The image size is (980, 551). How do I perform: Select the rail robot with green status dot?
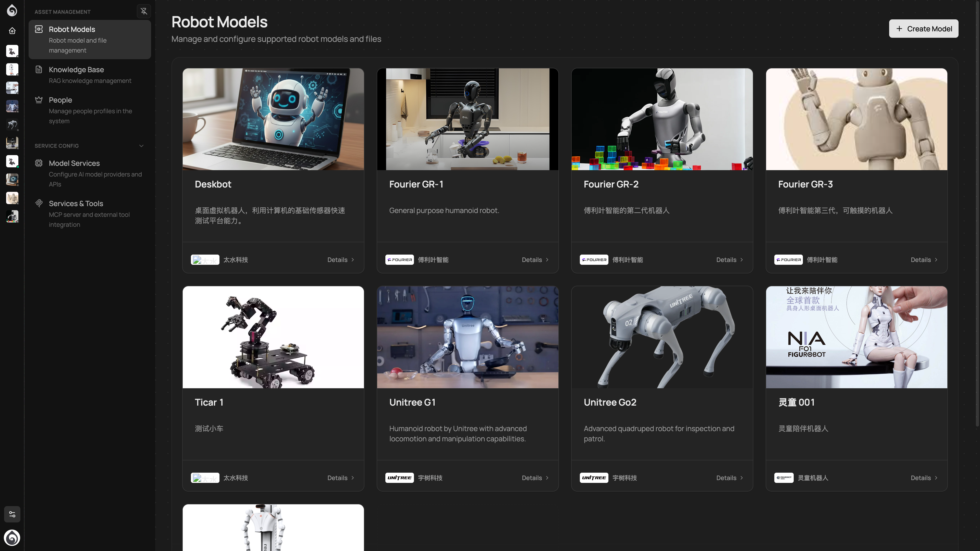[12, 161]
